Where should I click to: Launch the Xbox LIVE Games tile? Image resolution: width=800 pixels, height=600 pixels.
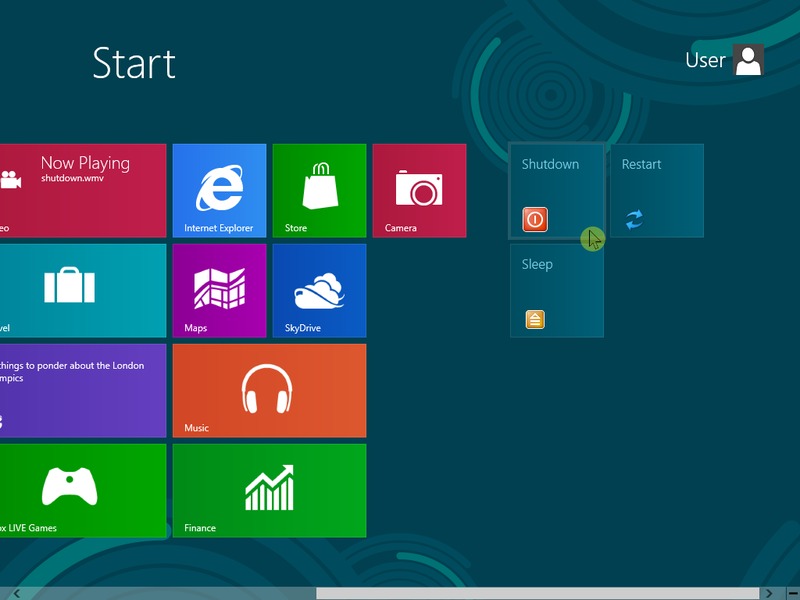[82, 490]
